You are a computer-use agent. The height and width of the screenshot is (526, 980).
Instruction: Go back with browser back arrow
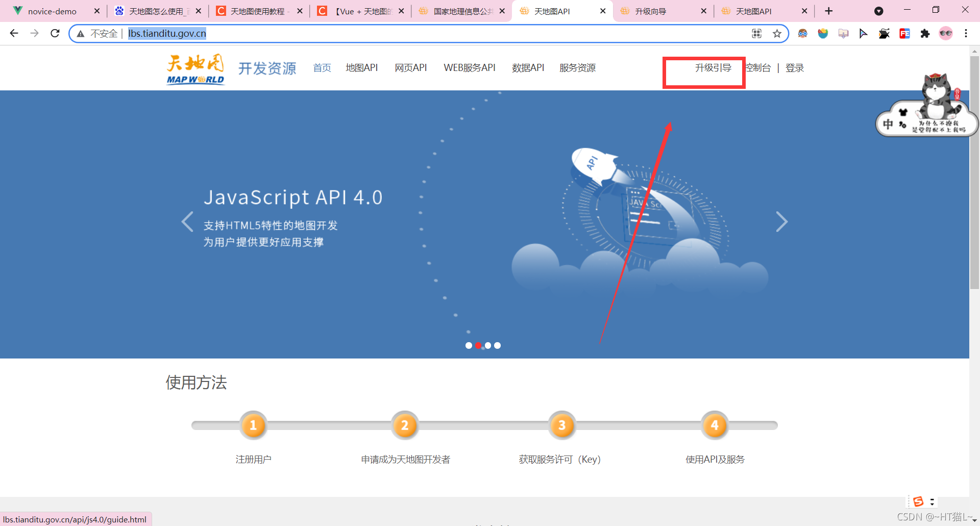(14, 33)
